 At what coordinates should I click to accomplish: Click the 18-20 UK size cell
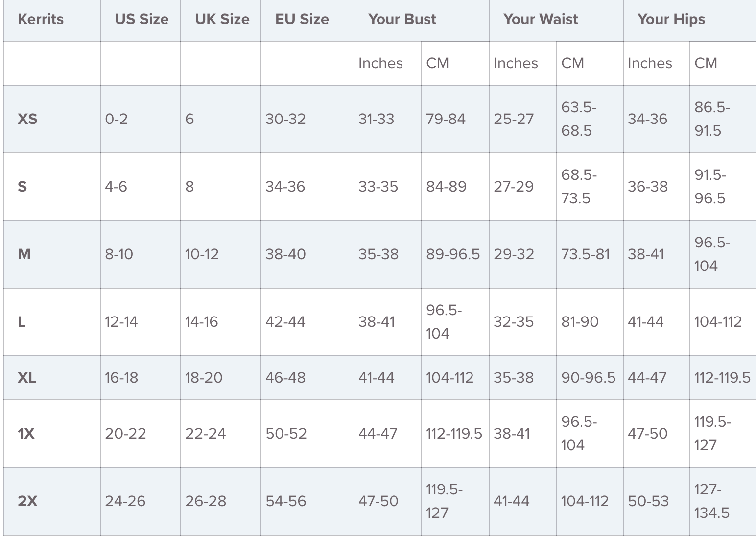204,378
